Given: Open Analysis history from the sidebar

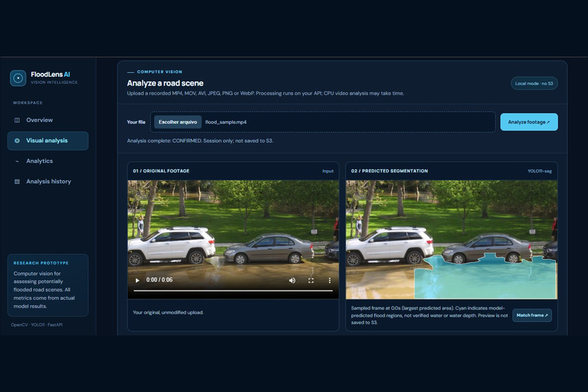Looking at the screenshot, I should pyautogui.click(x=47, y=182).
